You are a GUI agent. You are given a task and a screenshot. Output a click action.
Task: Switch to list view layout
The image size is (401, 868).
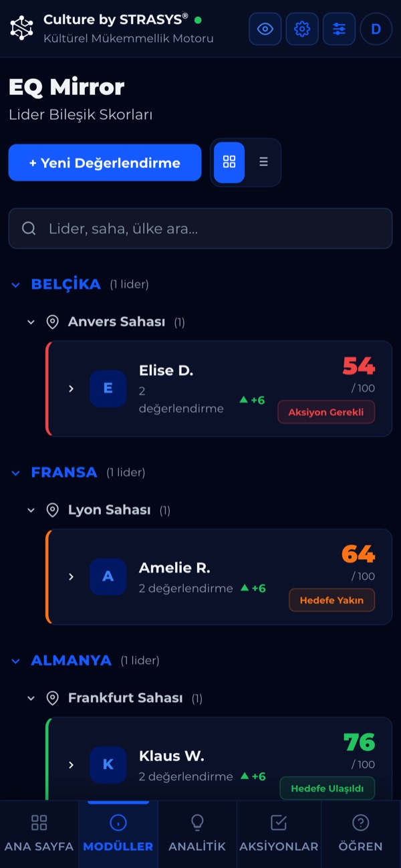(x=263, y=162)
